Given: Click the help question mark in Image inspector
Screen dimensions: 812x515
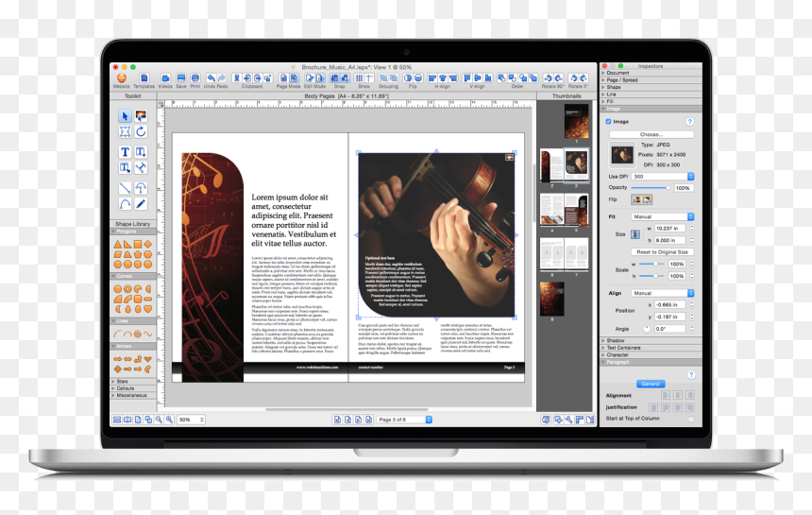Looking at the screenshot, I should (x=690, y=122).
